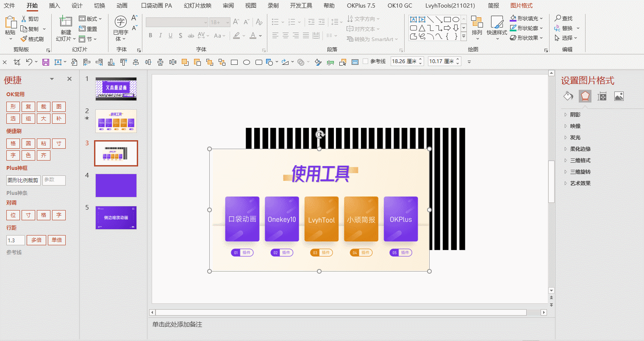Open the 插入 Insert ribbon tab
The image size is (644, 341).
point(55,6)
